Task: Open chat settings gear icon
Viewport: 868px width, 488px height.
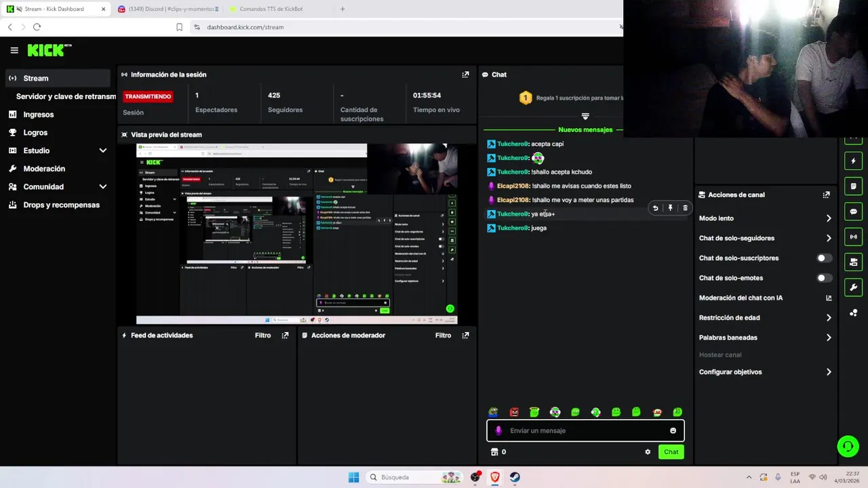Action: click(x=648, y=452)
